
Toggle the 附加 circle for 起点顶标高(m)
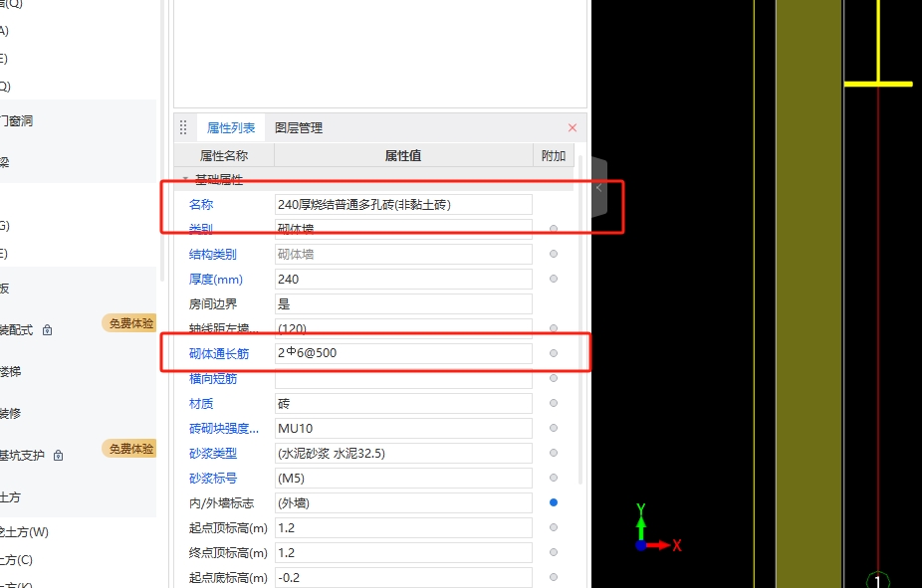pos(554,527)
